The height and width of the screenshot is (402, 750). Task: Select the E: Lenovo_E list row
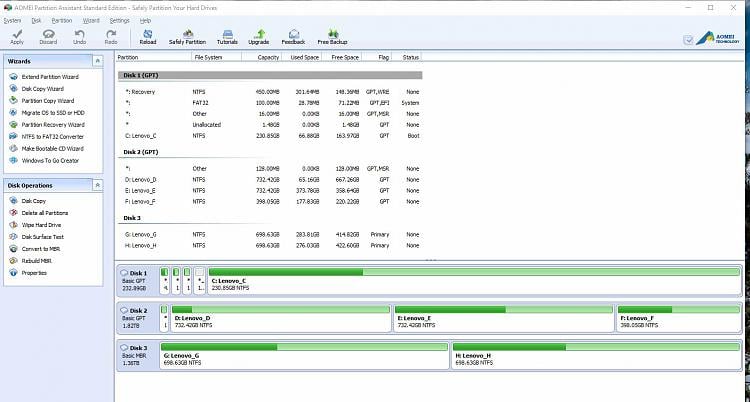click(270, 191)
